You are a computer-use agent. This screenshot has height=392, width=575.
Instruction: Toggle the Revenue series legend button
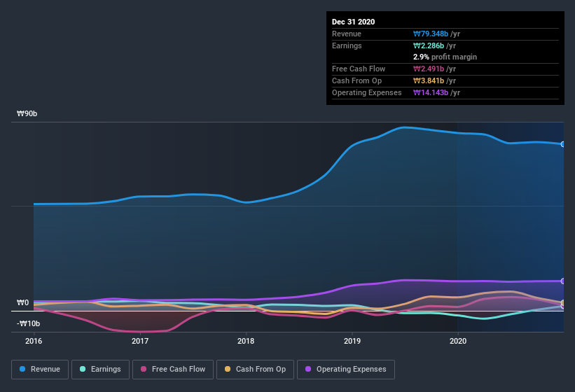tap(40, 370)
